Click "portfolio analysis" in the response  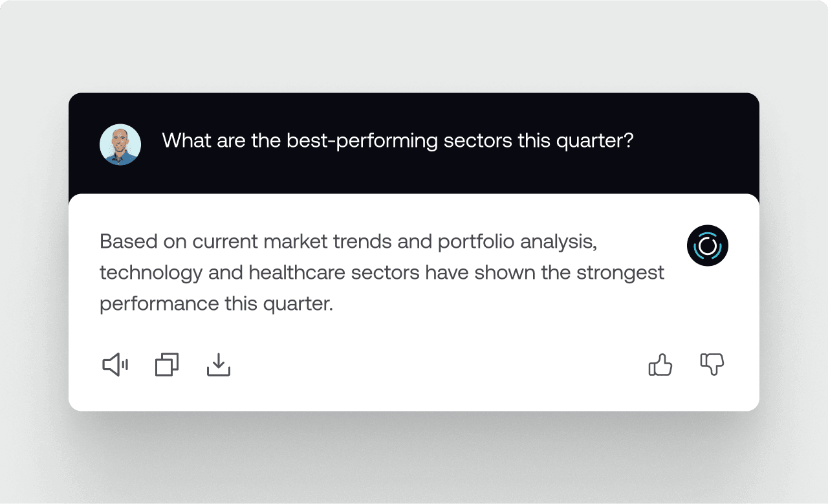tap(516, 242)
